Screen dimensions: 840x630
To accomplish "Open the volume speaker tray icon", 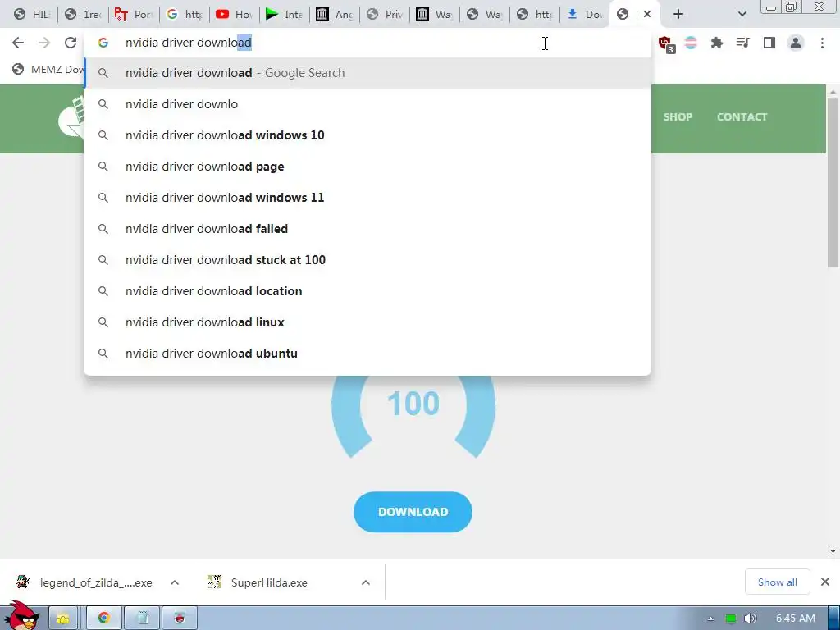I will [751, 619].
